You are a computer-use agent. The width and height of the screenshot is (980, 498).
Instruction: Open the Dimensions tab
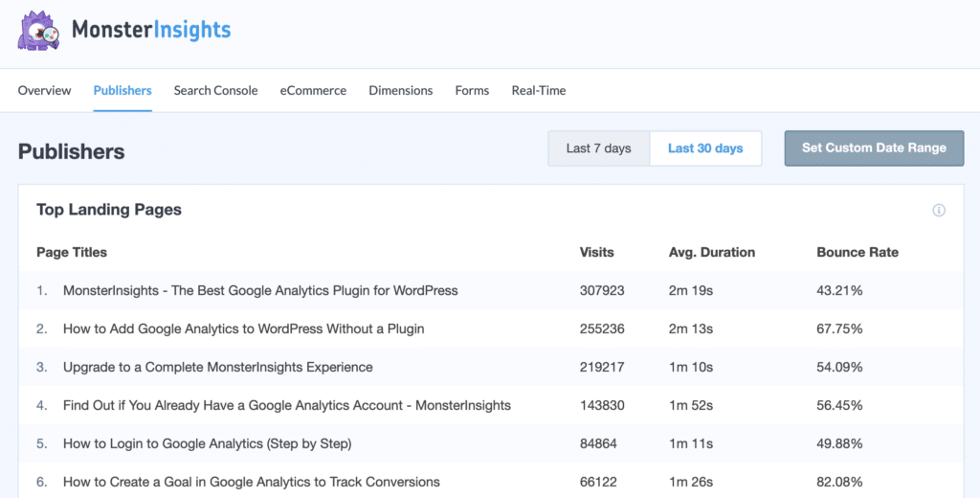401,90
